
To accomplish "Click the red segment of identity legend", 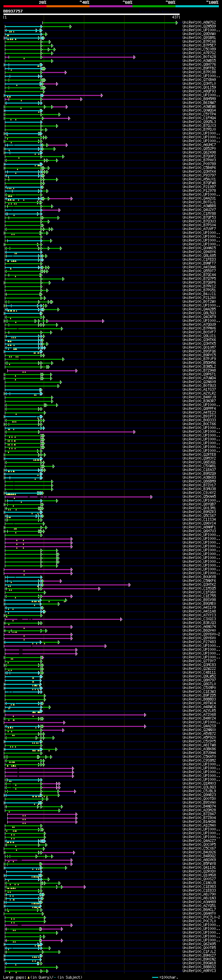I will pos(25,6).
